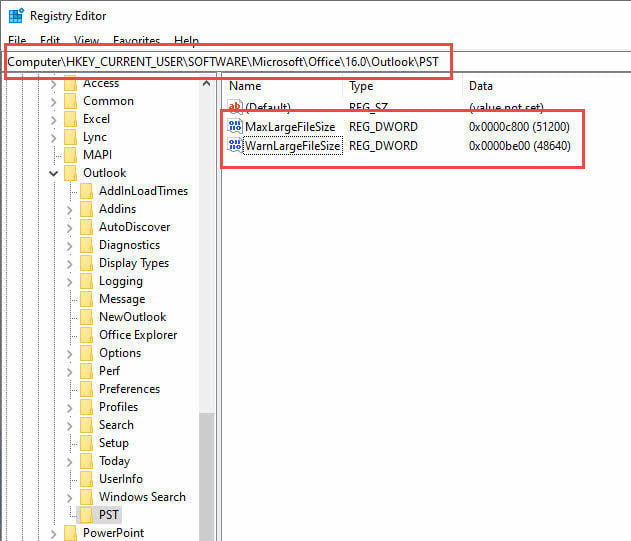Select the MaxLargeFileSize value name
The height and width of the screenshot is (541, 631).
[x=290, y=127]
